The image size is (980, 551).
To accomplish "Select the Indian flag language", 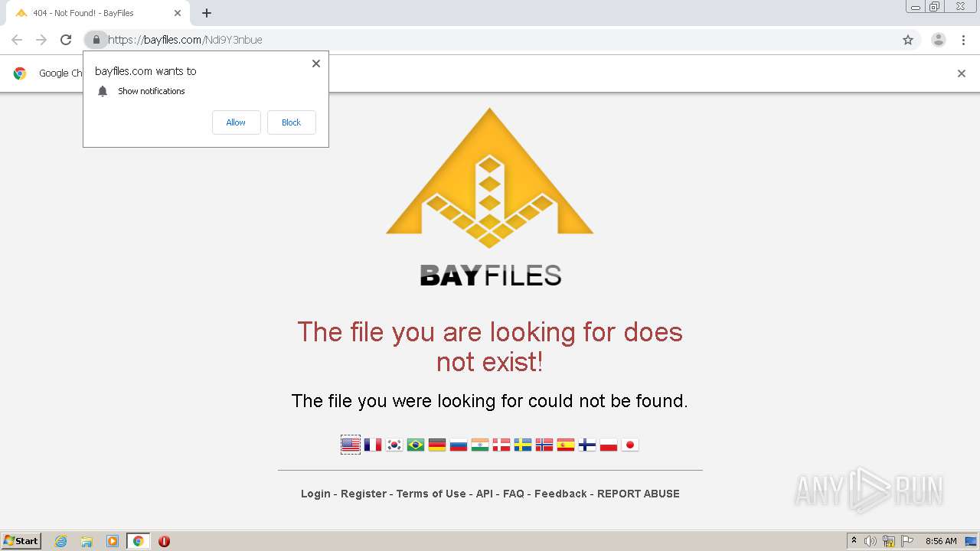I will pos(480,445).
